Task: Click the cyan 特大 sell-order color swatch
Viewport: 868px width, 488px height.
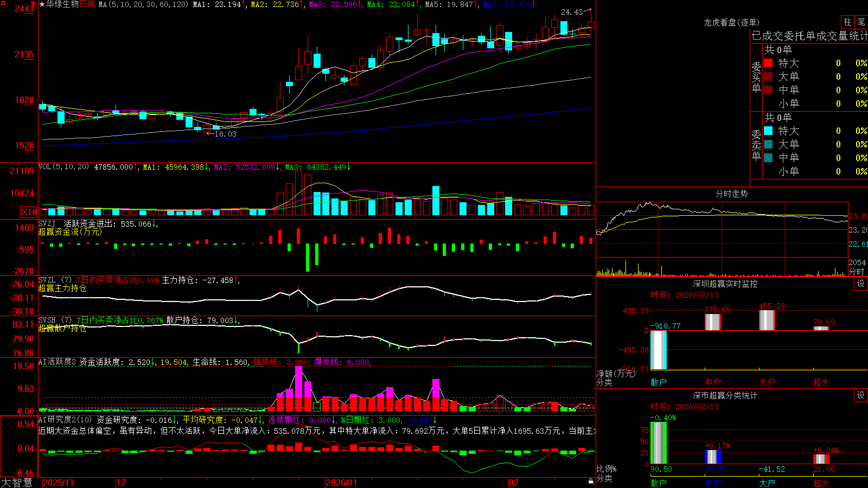Action: click(x=768, y=131)
